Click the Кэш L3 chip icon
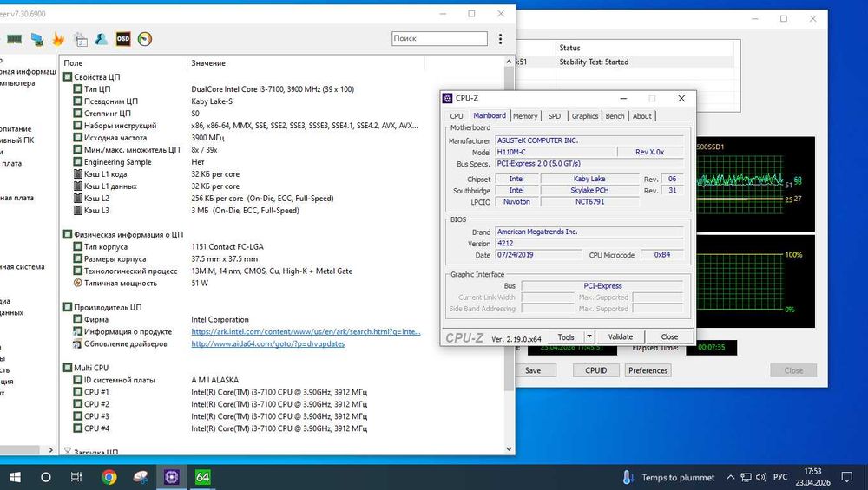 tap(78, 211)
